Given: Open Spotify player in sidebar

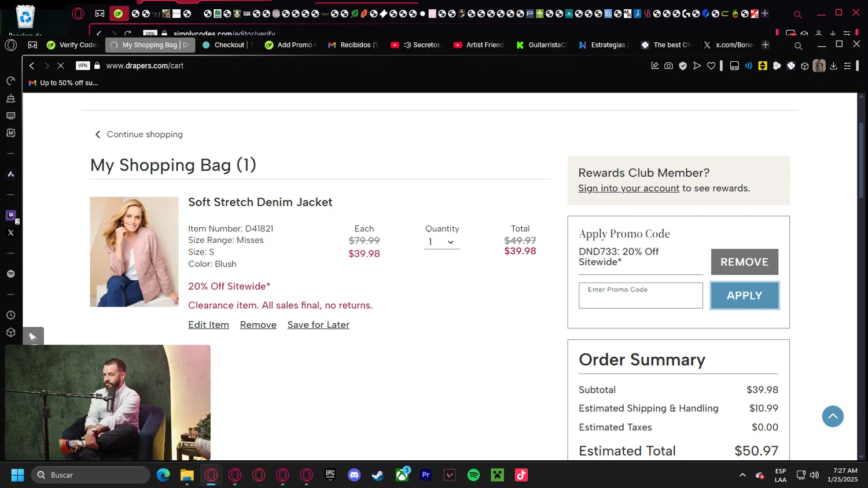Looking at the screenshot, I should point(10,273).
